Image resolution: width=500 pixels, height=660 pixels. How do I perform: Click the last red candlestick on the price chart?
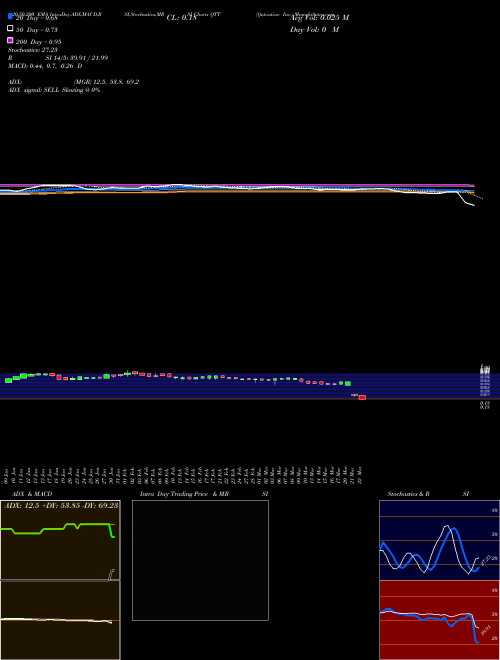(x=362, y=397)
